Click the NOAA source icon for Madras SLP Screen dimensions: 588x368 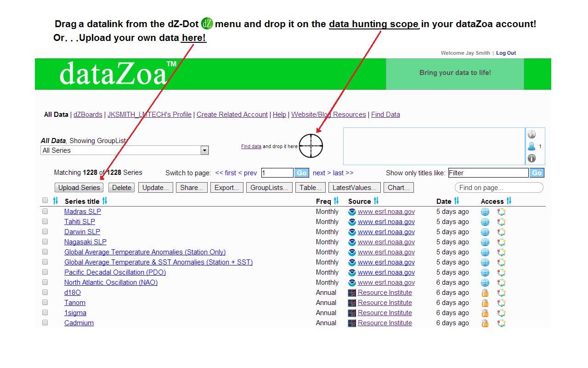tap(352, 212)
